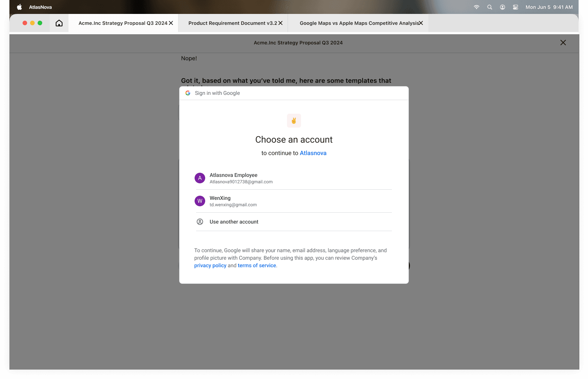Viewport: 588px width, 379px height.
Task: Click the Nope! message text
Action: 189,58
